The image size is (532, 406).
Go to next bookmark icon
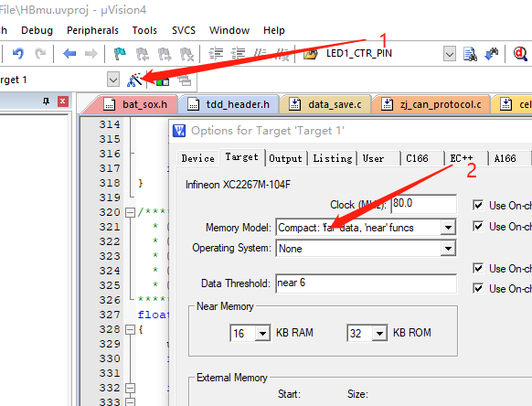click(x=165, y=54)
